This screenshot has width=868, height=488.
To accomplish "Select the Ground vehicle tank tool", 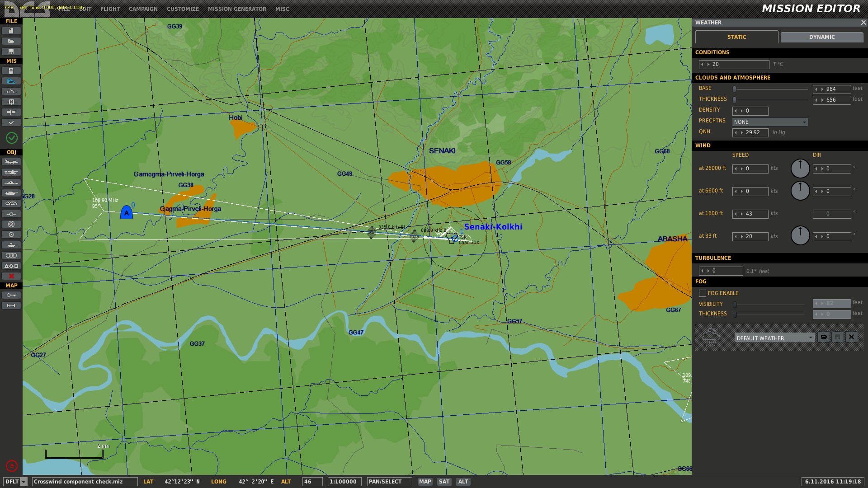I will [11, 193].
